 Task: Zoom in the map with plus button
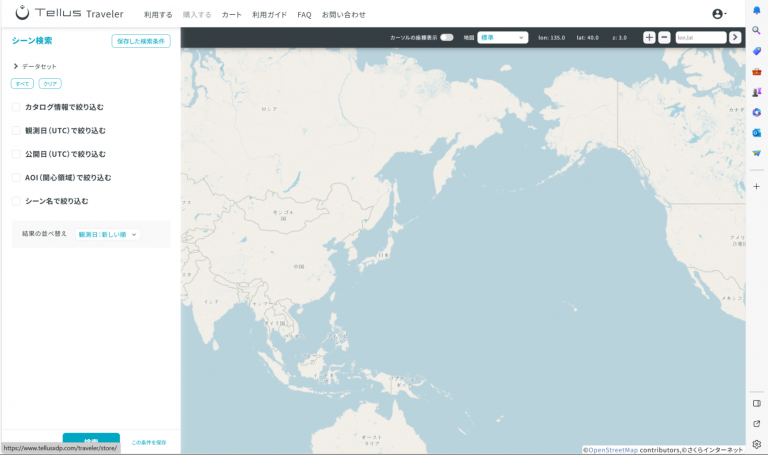click(x=649, y=37)
